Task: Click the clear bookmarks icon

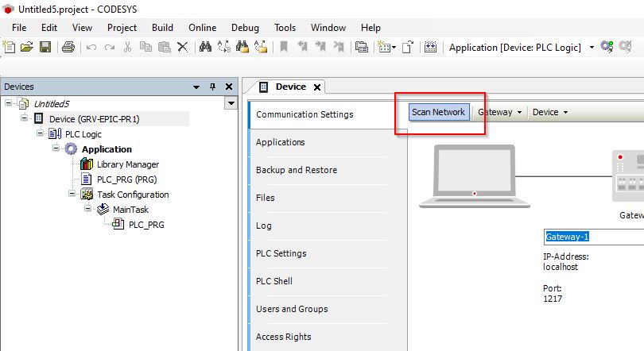Action: (339, 47)
